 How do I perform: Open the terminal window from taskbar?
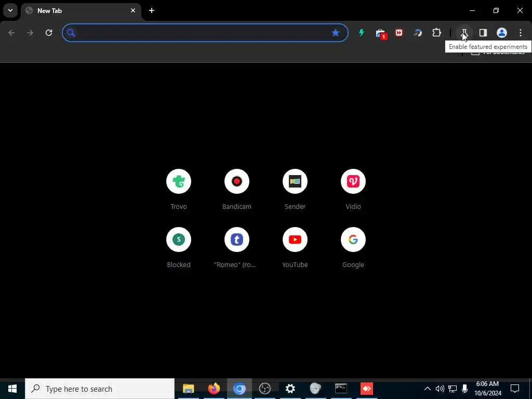[x=341, y=389]
